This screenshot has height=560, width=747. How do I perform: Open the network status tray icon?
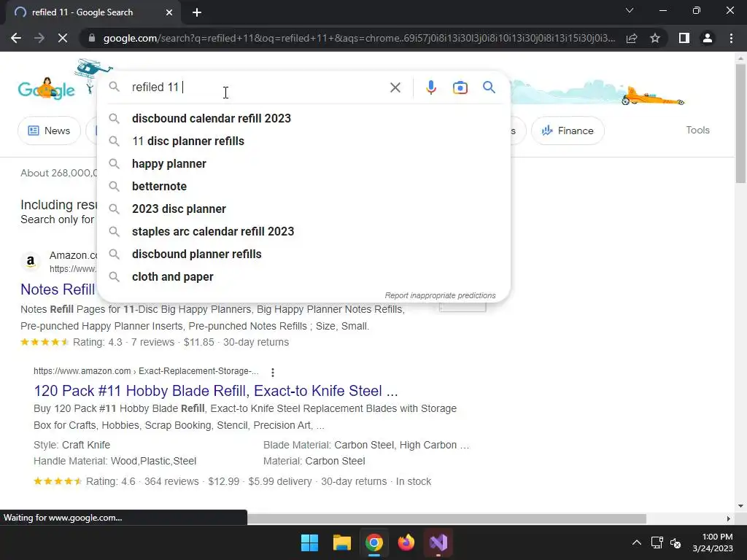tap(657, 542)
